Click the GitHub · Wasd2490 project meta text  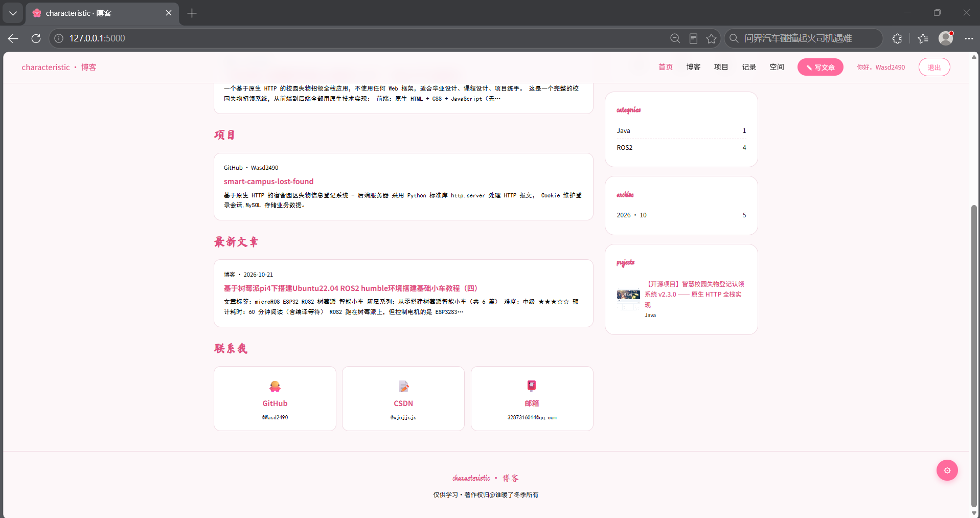point(251,168)
